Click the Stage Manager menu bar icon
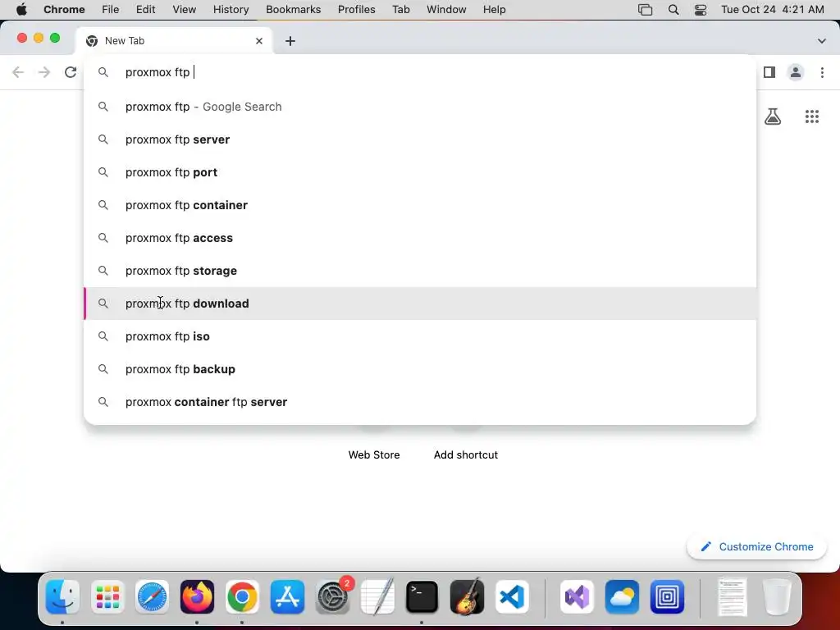This screenshot has height=630, width=840. (x=645, y=10)
